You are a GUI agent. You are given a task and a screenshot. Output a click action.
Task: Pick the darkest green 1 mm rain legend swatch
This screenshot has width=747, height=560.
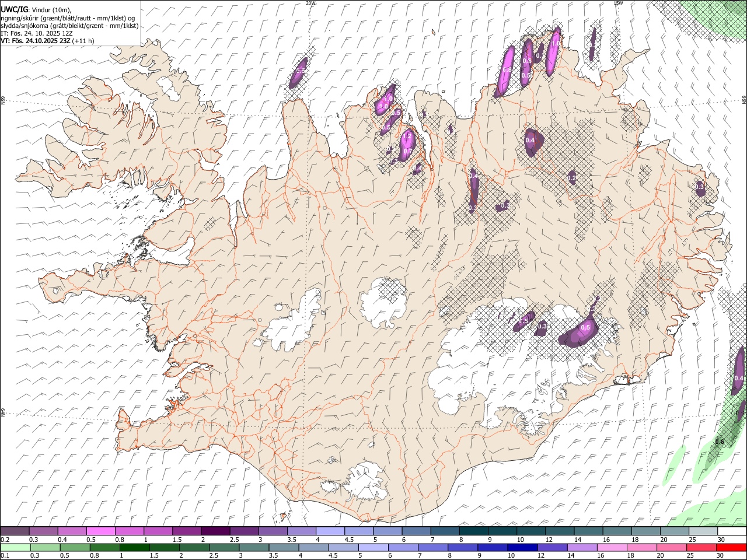(x=134, y=547)
